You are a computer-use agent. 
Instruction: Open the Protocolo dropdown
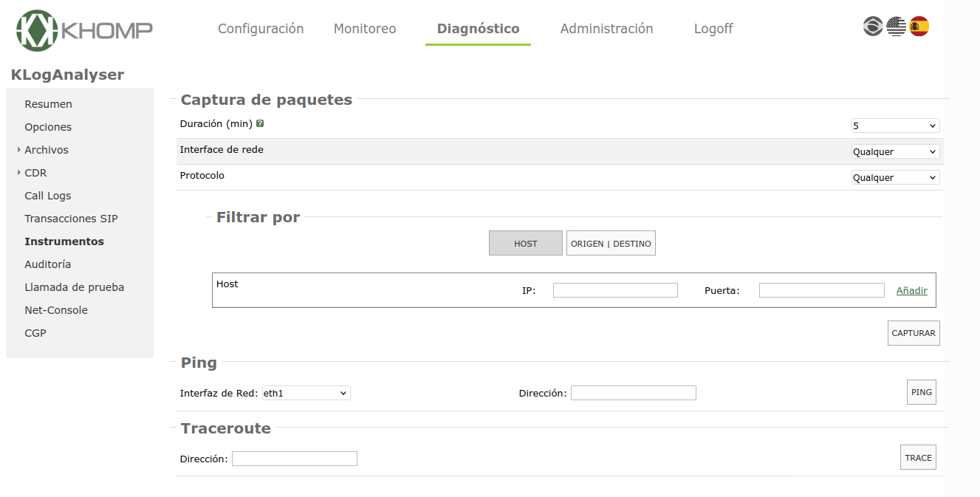895,178
